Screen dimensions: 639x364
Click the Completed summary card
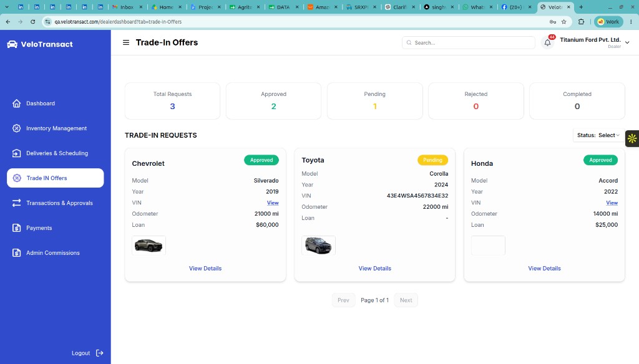point(577,101)
